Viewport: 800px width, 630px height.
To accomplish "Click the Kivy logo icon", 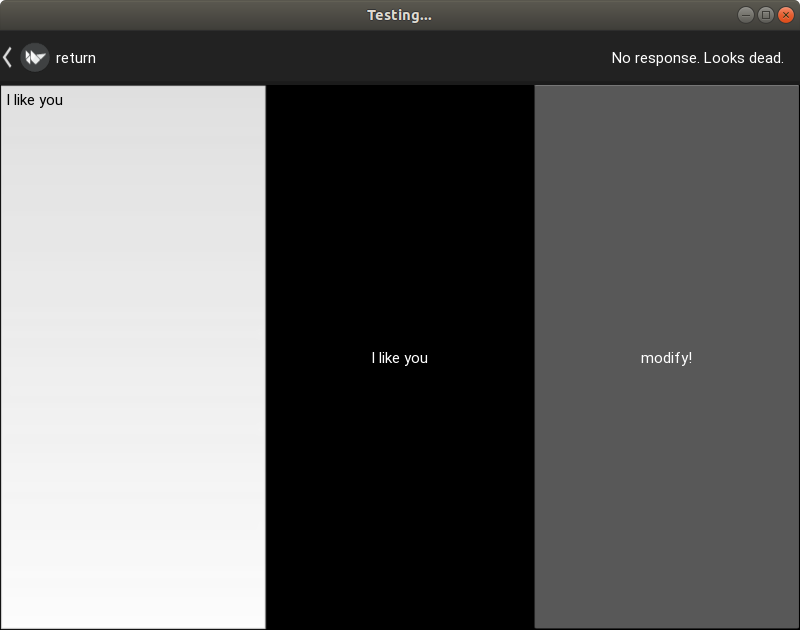I will [x=35, y=58].
